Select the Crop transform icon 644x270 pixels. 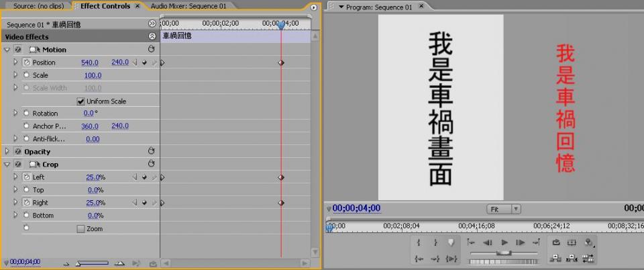click(34, 165)
